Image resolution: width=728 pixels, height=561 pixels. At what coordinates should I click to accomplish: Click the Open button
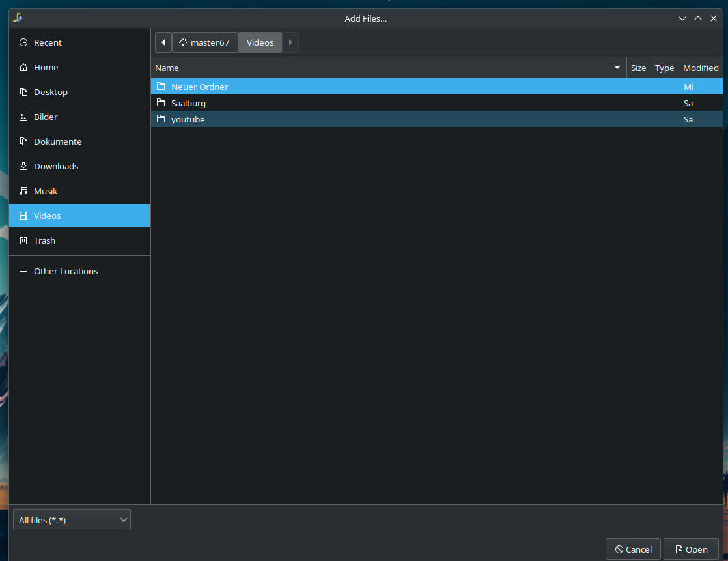coord(692,549)
